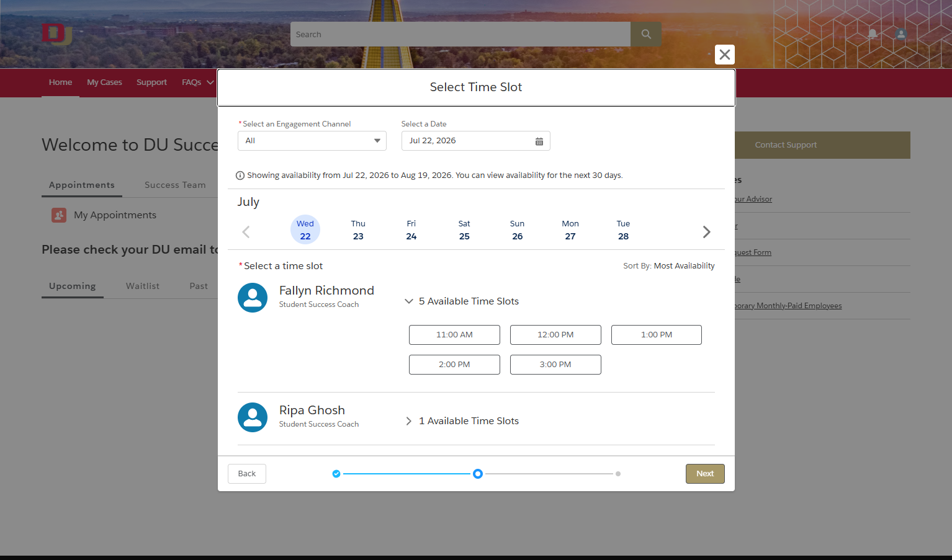952x560 pixels.
Task: Open the My Cases navigation tab
Action: 104,82
